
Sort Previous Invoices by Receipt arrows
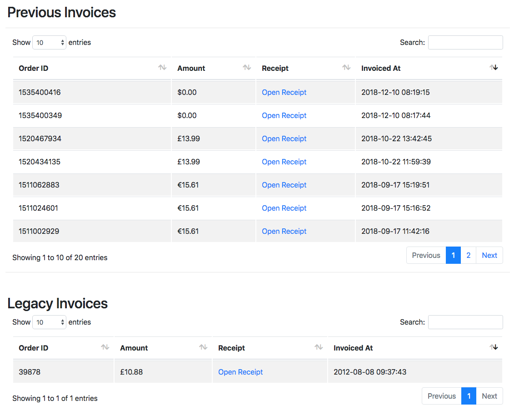(346, 68)
